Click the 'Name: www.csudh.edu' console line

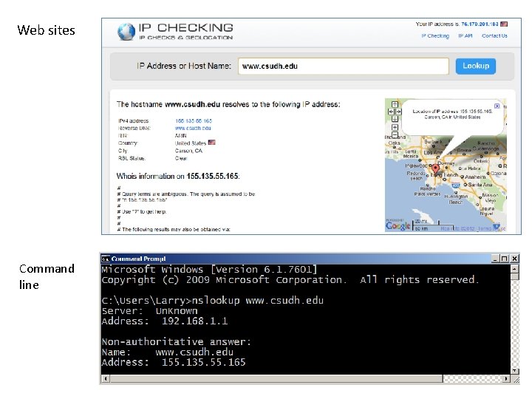pyautogui.click(x=168, y=352)
